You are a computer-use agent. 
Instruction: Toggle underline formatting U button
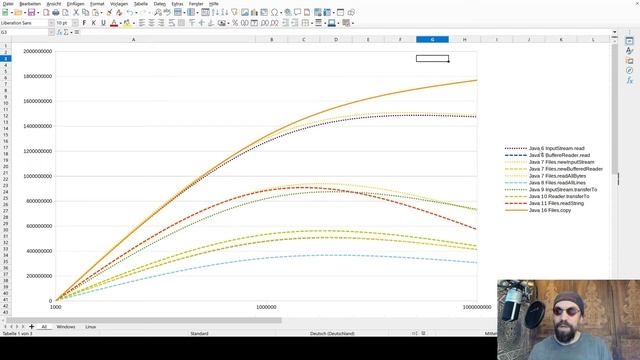point(103,23)
